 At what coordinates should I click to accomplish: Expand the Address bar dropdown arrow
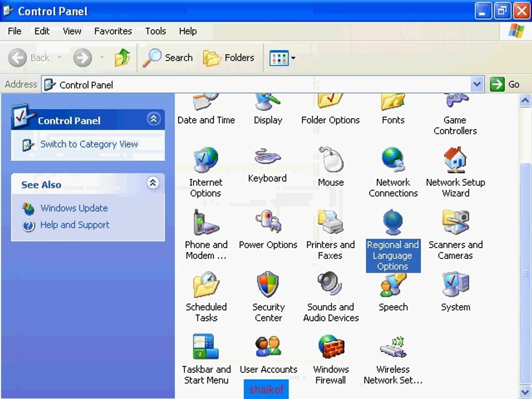click(x=477, y=84)
